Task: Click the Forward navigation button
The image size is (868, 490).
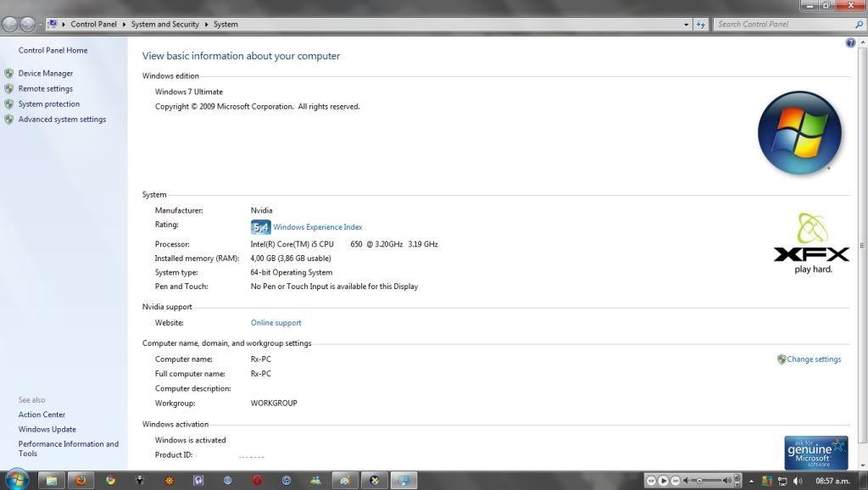Action: [x=28, y=25]
